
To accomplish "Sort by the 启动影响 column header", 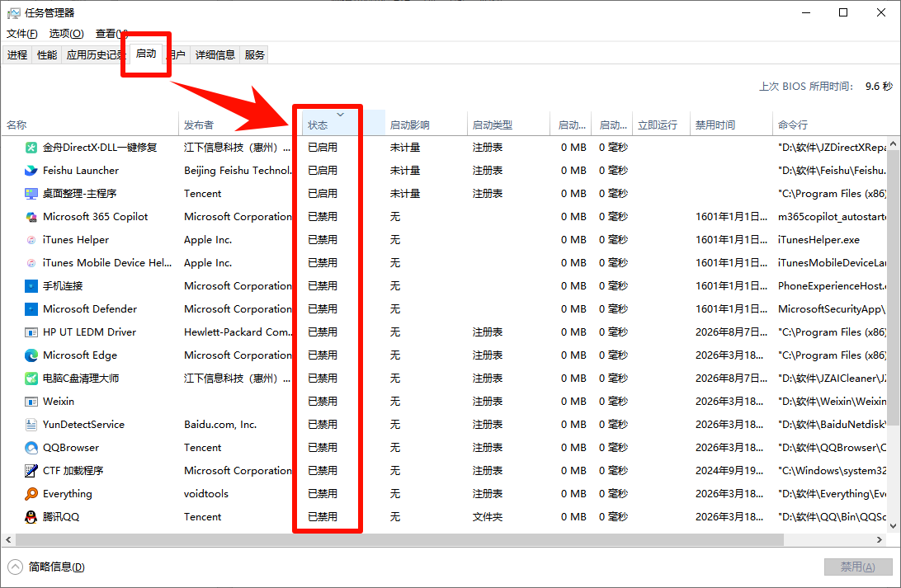I will [426, 125].
